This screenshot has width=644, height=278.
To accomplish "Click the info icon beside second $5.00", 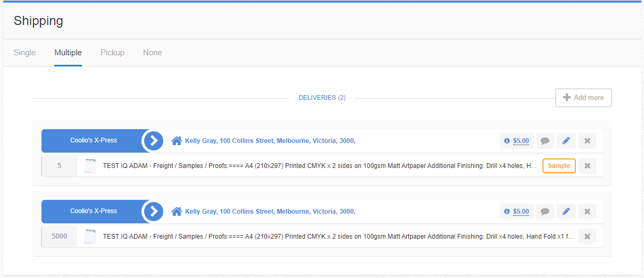I will pyautogui.click(x=507, y=212).
